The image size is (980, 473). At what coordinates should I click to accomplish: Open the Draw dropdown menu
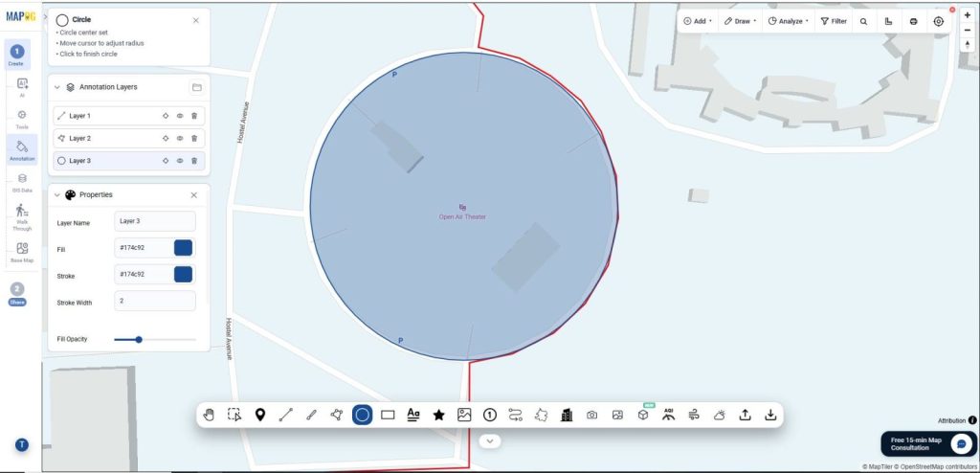click(x=740, y=21)
